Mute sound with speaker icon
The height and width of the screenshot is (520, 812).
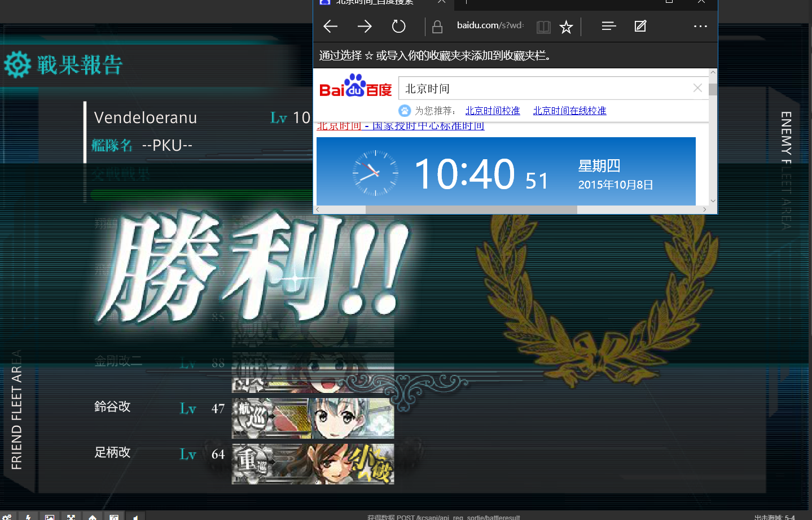[135, 517]
